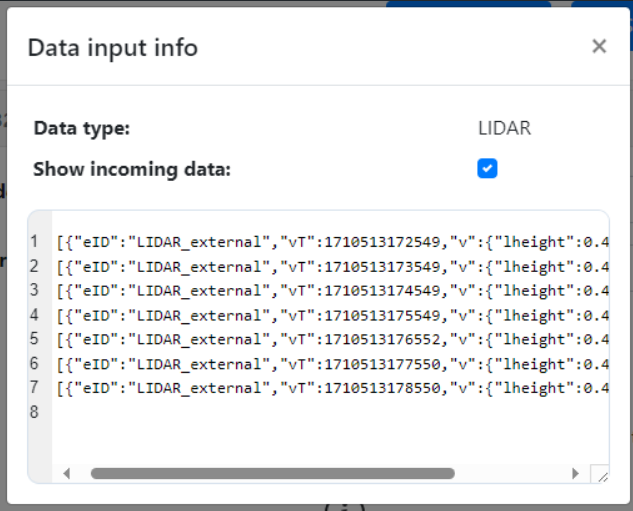633x511 pixels.
Task: Click last data entry with timestamp 1710513178550
Action: (x=330, y=387)
